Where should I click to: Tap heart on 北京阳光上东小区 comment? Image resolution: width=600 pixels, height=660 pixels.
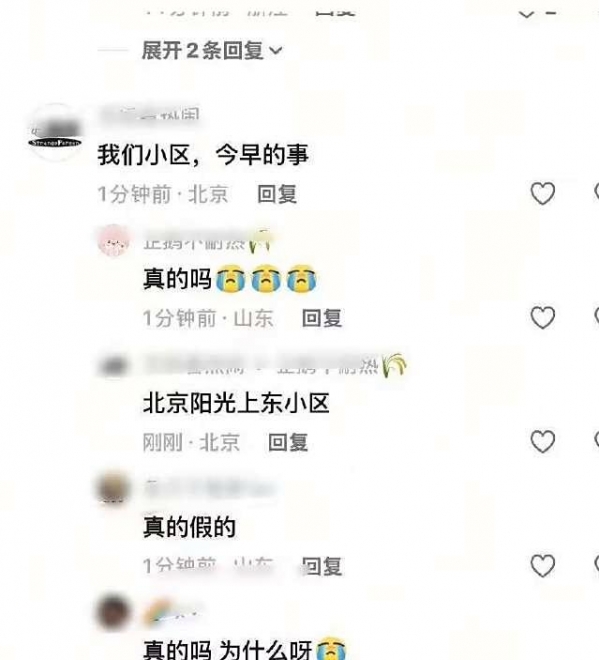tap(542, 442)
